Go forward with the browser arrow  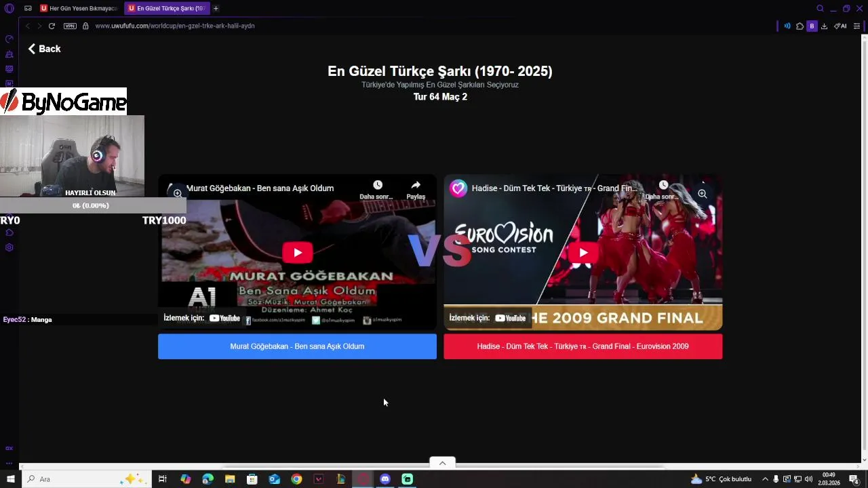tap(39, 26)
